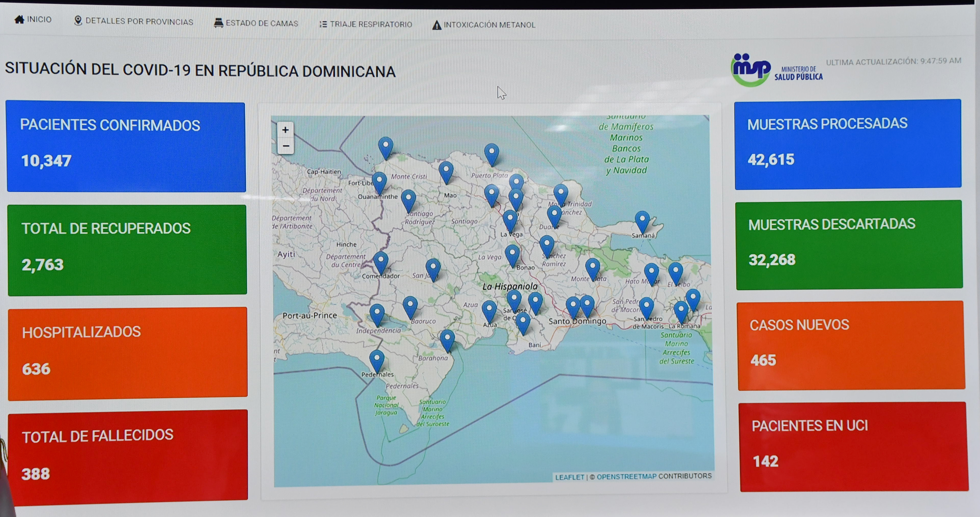The height and width of the screenshot is (517, 980).
Task: Click the map marker near Mao
Action: pos(446,172)
